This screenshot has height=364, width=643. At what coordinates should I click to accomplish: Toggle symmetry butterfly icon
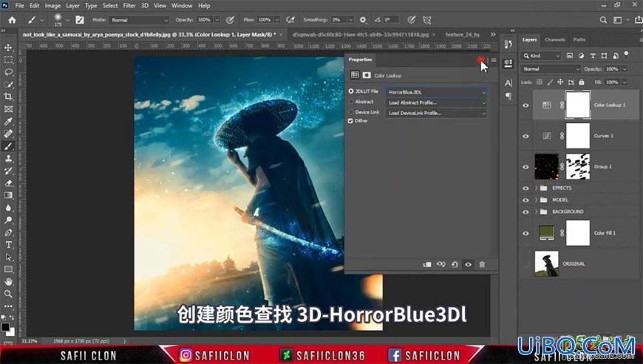pyautogui.click(x=427, y=20)
